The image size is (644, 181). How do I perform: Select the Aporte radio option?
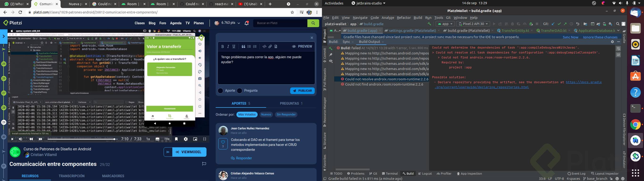[220, 91]
